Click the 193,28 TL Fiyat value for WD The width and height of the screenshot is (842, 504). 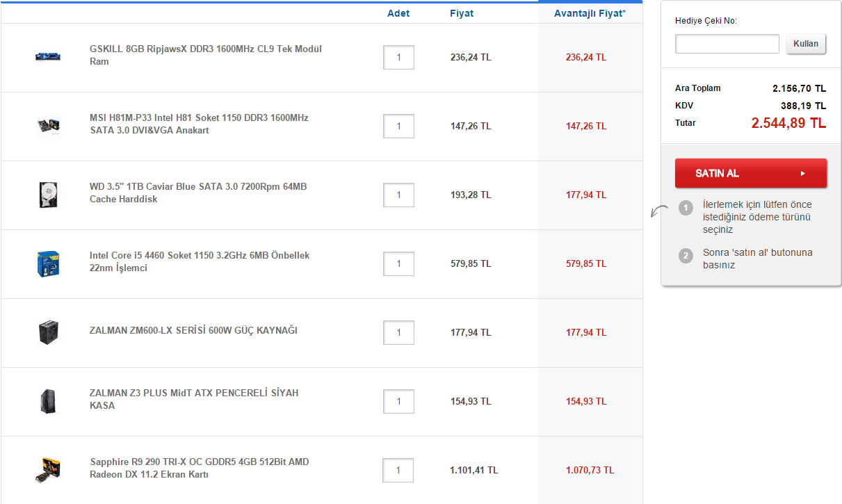pyautogui.click(x=471, y=195)
